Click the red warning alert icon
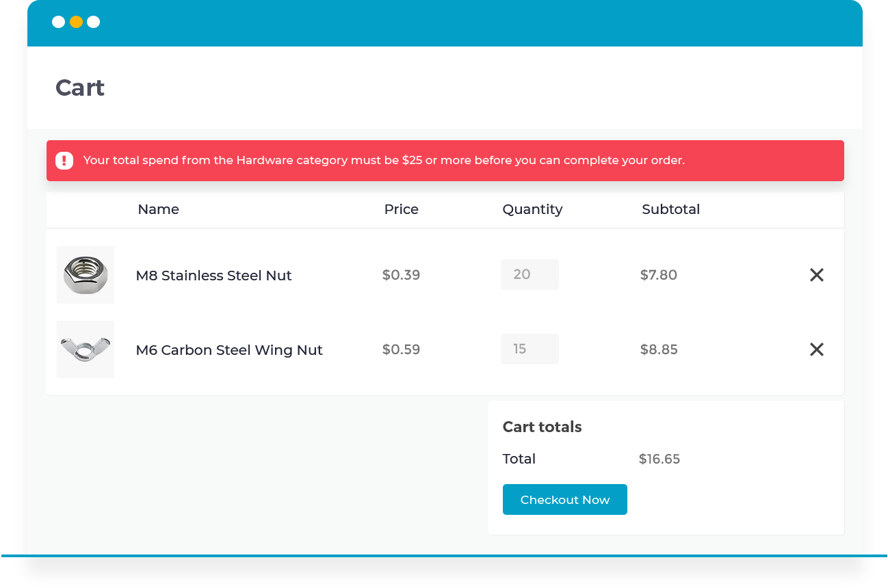The width and height of the screenshot is (888, 588). (x=64, y=160)
